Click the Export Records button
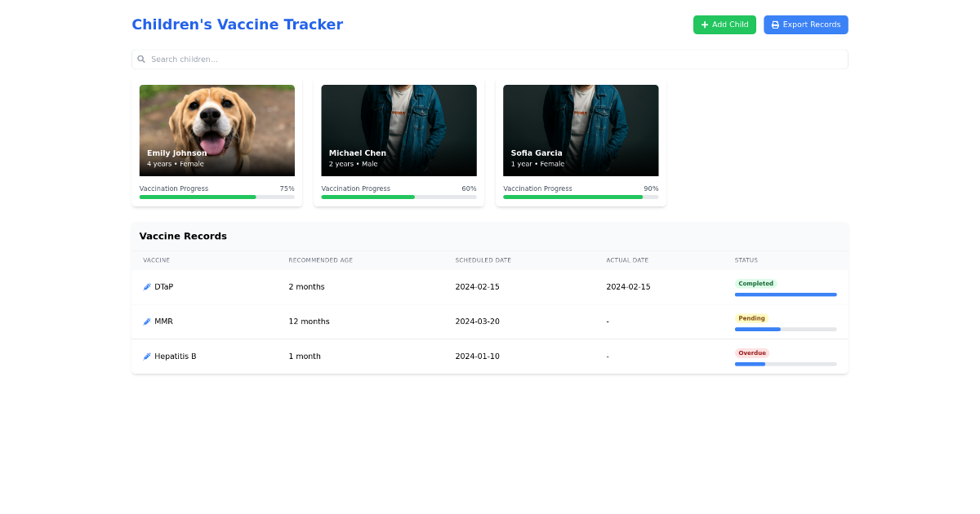The width and height of the screenshot is (980, 514). [806, 24]
